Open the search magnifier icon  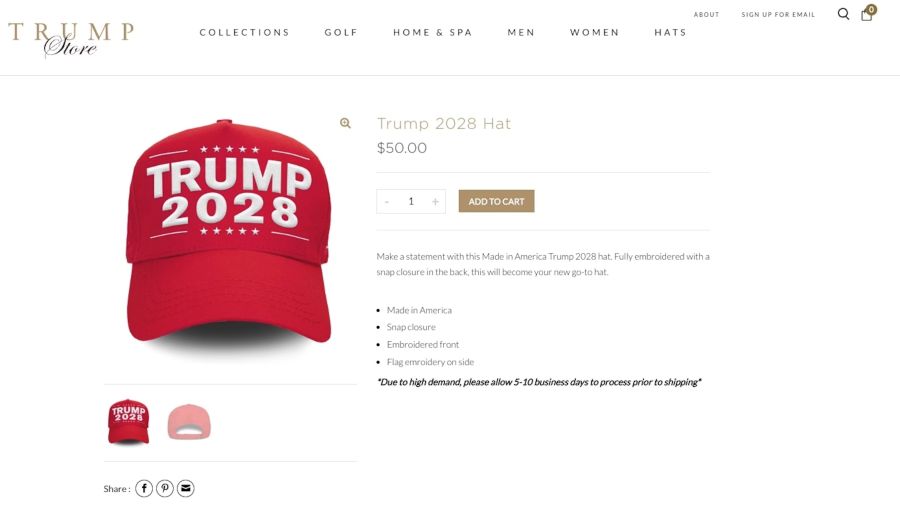tap(843, 14)
